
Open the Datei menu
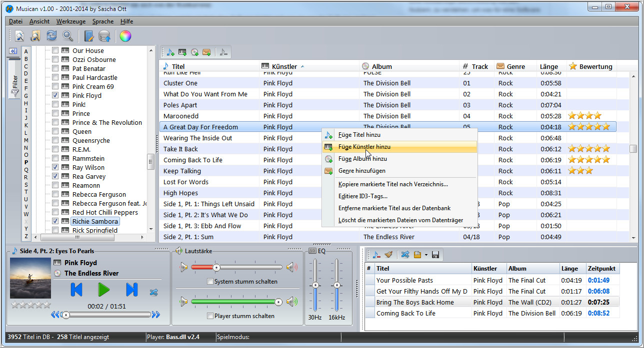(16, 21)
